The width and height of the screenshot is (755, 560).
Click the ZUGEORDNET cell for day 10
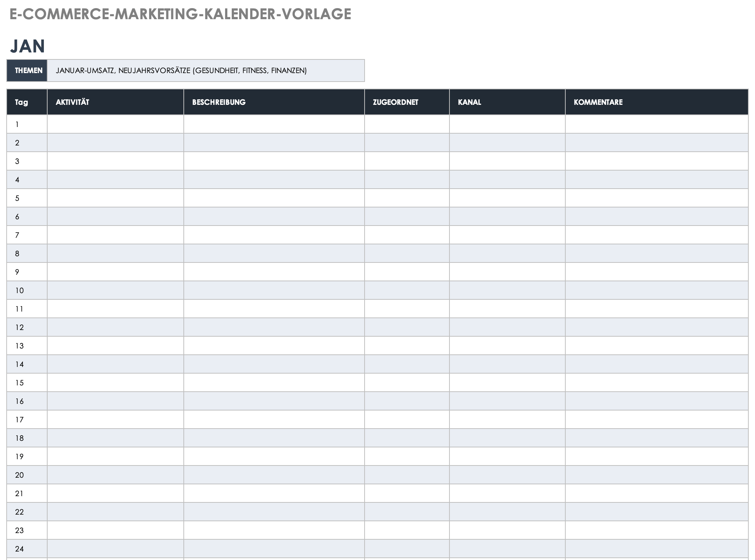(x=407, y=291)
